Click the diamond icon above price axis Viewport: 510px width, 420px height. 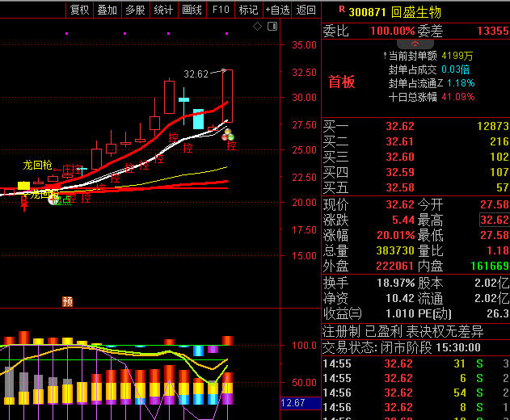(258, 26)
